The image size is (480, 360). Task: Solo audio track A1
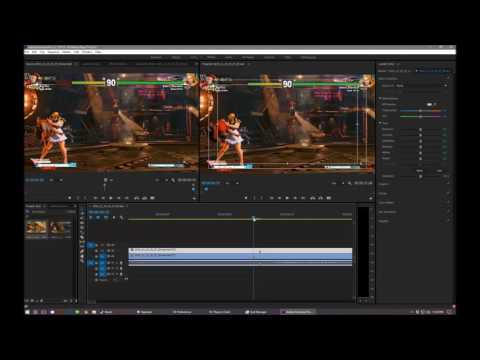tap(117, 262)
